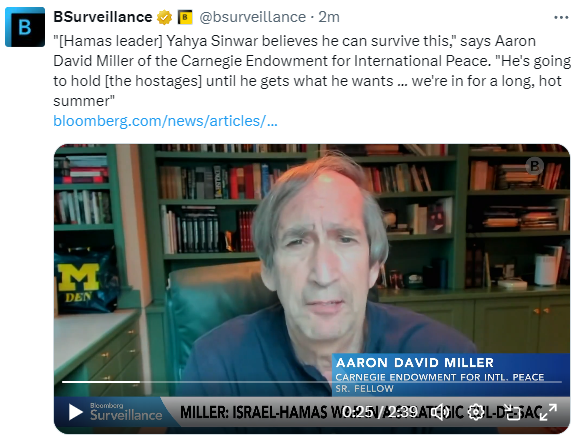Open the BSurveillance profile avatar
The height and width of the screenshot is (437, 578).
pyautogui.click(x=25, y=27)
